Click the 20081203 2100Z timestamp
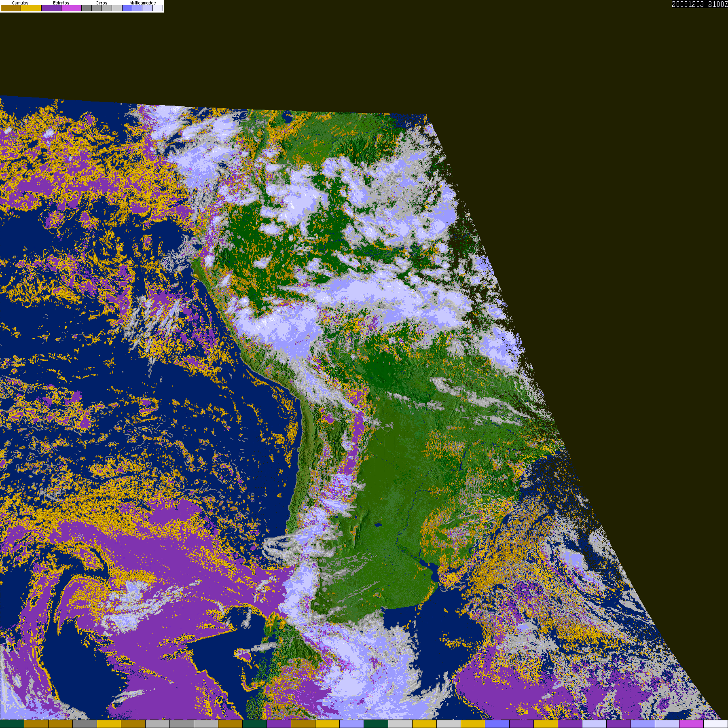The width and height of the screenshot is (728, 728). tap(700, 4)
